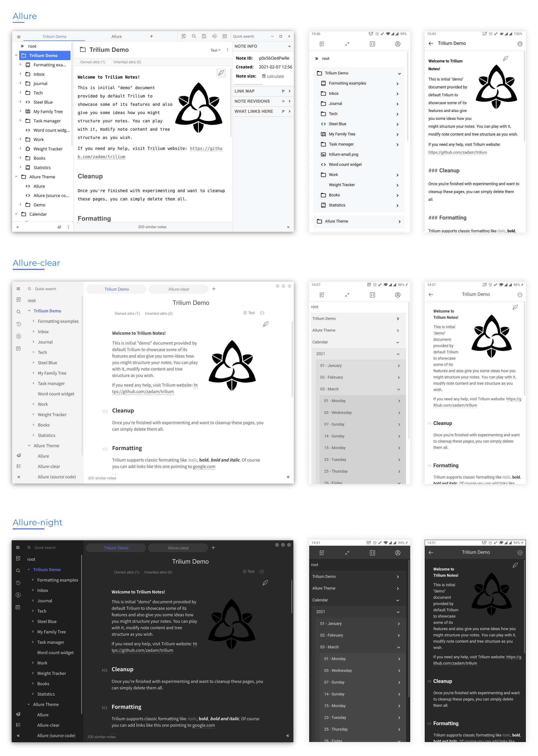Expand 'My Family Tree' in Allure light mobile tree
The image size is (538, 756).
click(398, 134)
